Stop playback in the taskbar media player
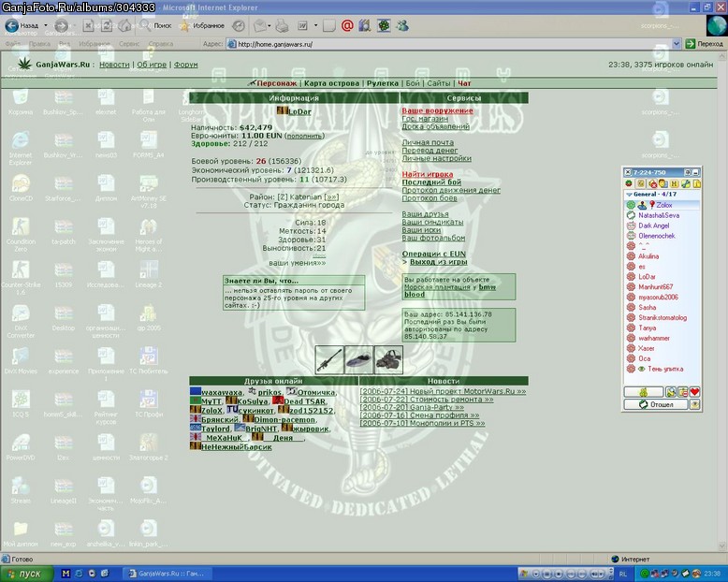Viewport: 728px width, 582px height. tap(558, 575)
